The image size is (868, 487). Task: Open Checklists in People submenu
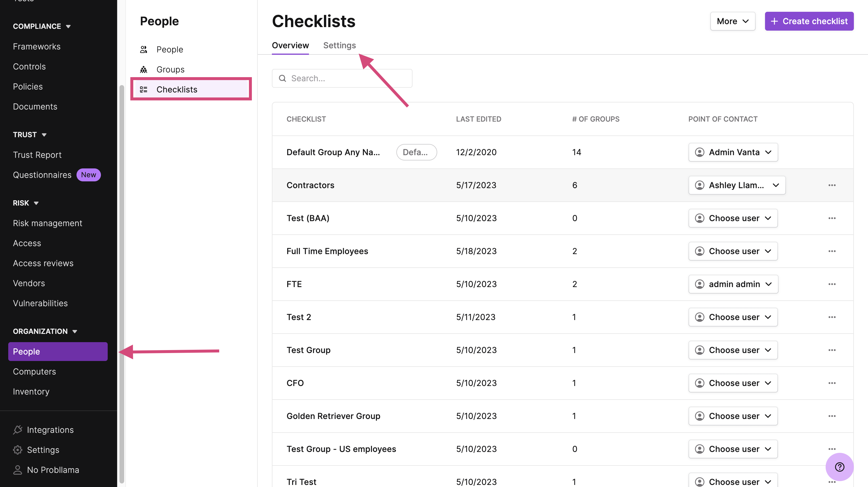pyautogui.click(x=191, y=90)
